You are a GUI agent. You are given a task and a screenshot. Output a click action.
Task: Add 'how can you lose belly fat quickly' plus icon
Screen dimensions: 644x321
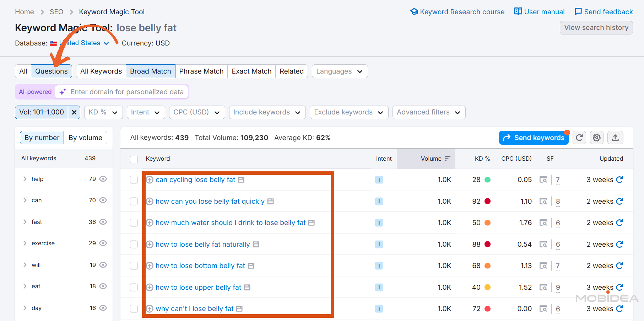(x=150, y=202)
